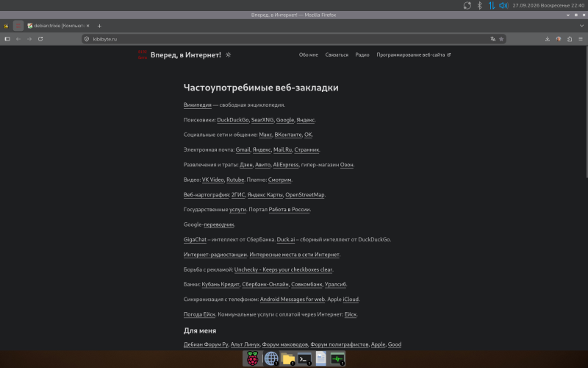Click the Вперед, в Интернет! site title

186,54
